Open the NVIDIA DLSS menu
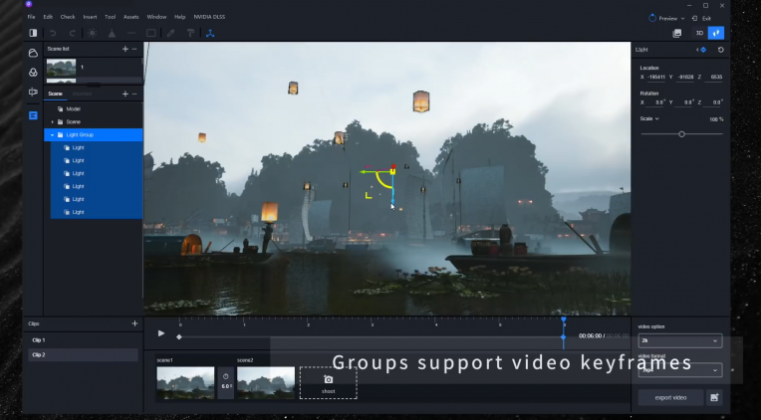The image size is (761, 420). tap(209, 17)
